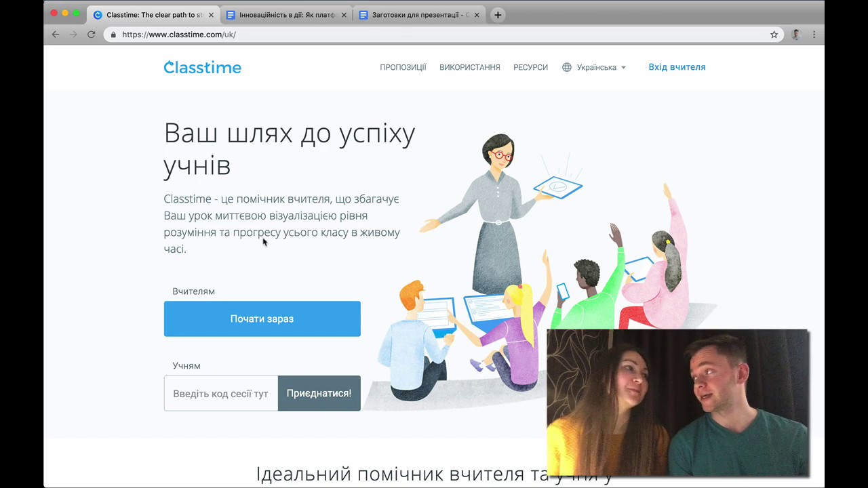
Task: Click the Учням label
Action: pyautogui.click(x=186, y=366)
